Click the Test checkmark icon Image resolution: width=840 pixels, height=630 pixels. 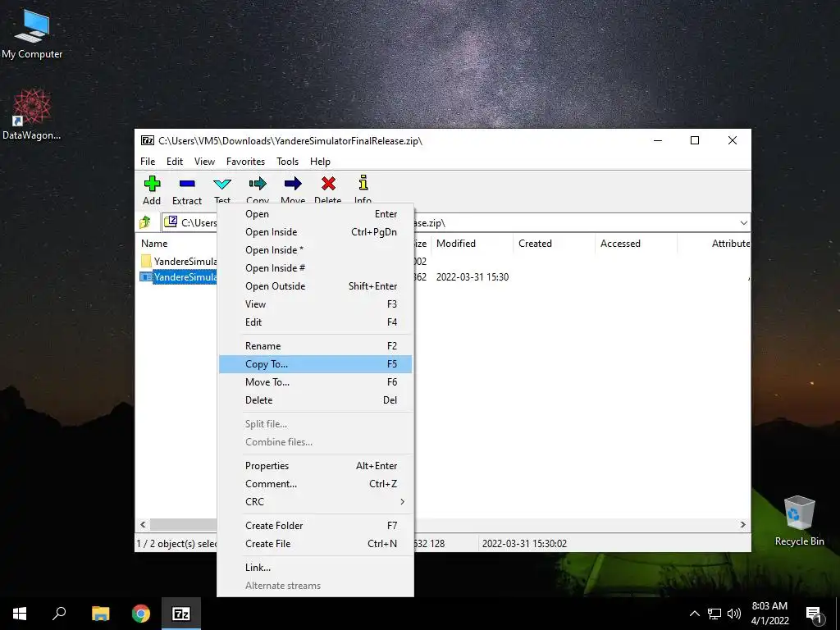[x=222, y=185]
